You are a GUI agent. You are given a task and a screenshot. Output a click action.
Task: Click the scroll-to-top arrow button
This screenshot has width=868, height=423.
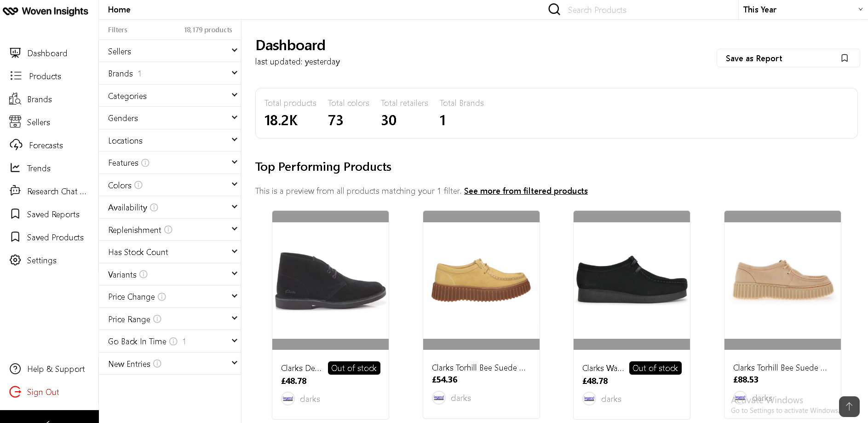click(x=849, y=406)
